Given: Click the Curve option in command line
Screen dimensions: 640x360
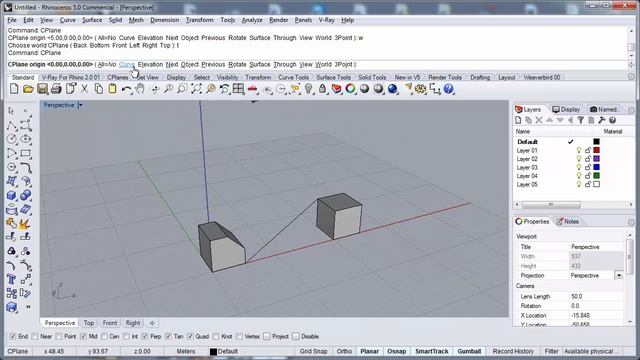Looking at the screenshot, I should tap(127, 64).
